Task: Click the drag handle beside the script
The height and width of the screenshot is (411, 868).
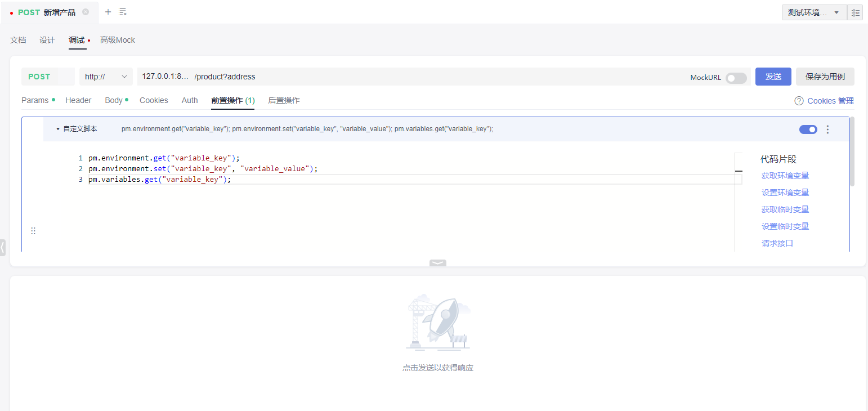Action: (x=33, y=231)
